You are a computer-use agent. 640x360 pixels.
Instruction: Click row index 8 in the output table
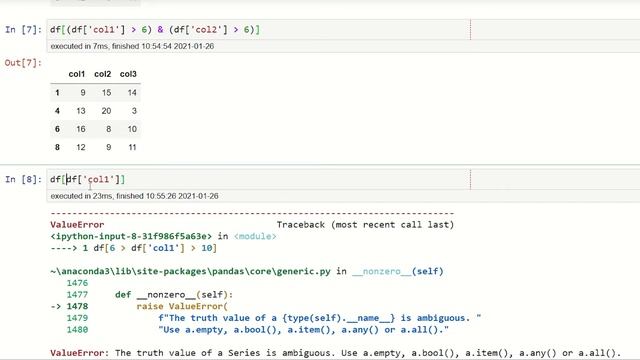pyautogui.click(x=57, y=147)
